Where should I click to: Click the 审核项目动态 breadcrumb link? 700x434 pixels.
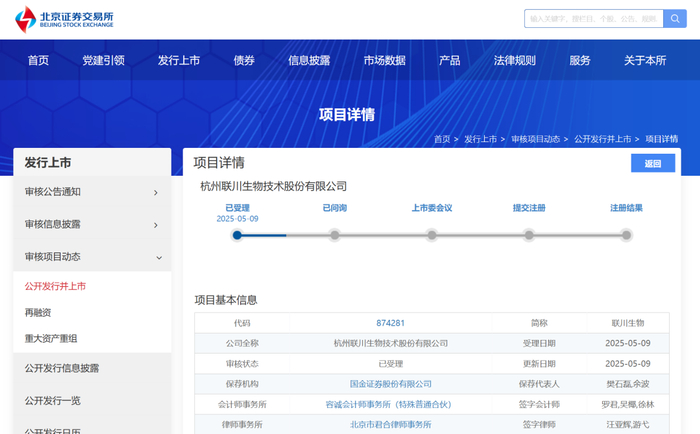pyautogui.click(x=537, y=139)
